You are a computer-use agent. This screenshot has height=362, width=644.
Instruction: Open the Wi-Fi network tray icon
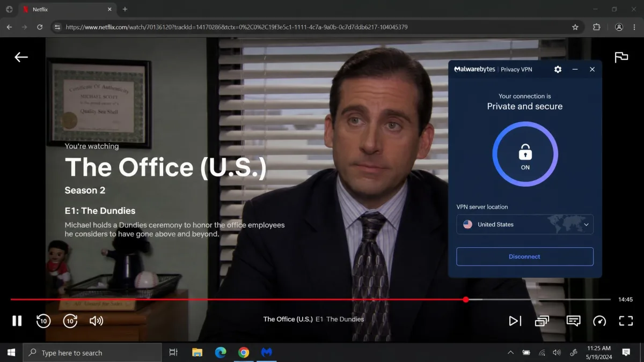[542, 352]
